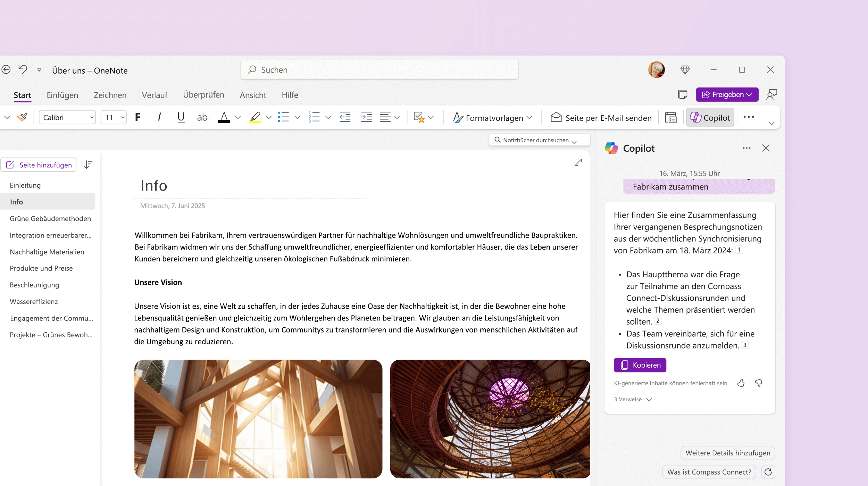
Task: Click the Strikethrough formatting icon
Action: pyautogui.click(x=202, y=117)
